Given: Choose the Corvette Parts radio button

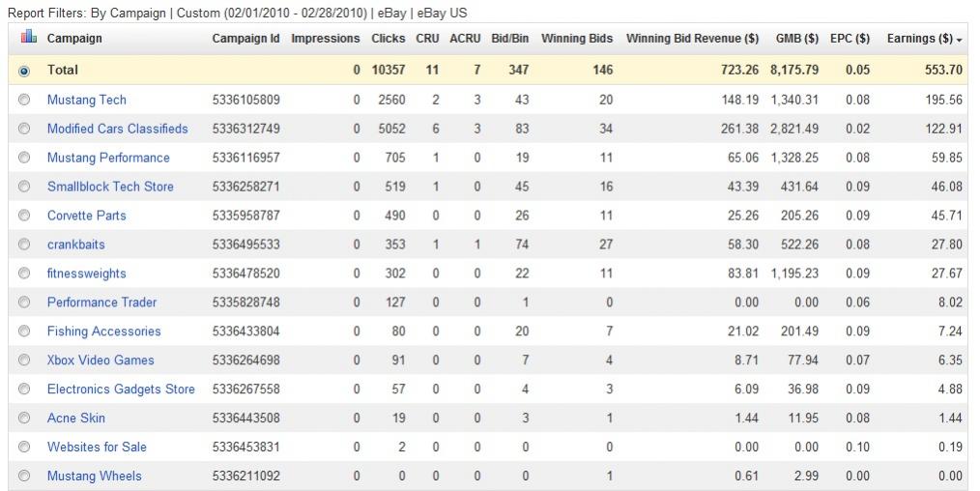Looking at the screenshot, I should 25,216.
